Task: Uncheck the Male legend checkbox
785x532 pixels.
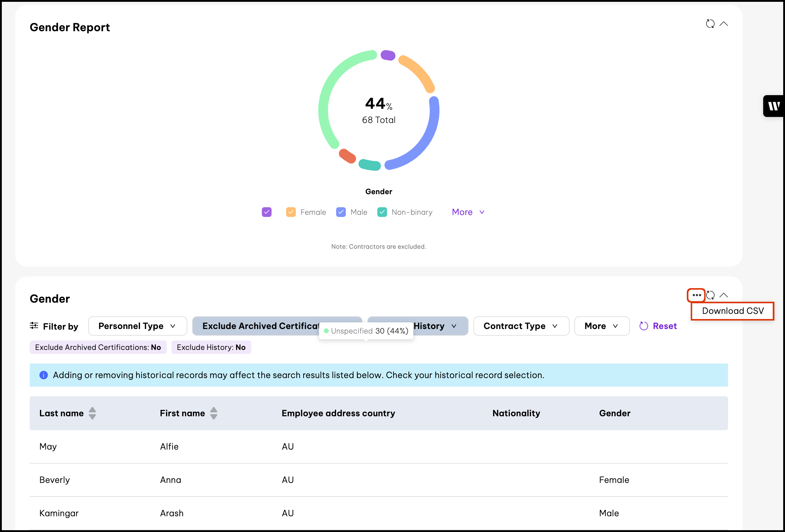Action: pos(341,212)
